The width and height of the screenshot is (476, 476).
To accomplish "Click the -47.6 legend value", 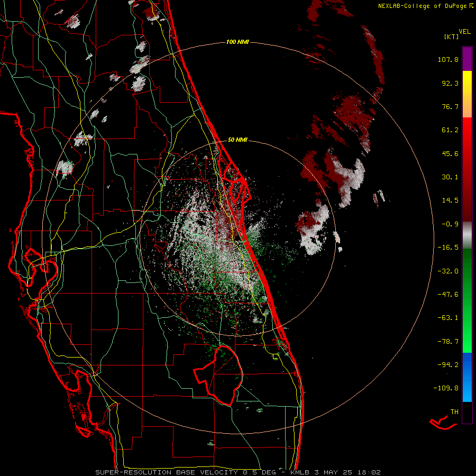I will coord(448,295).
